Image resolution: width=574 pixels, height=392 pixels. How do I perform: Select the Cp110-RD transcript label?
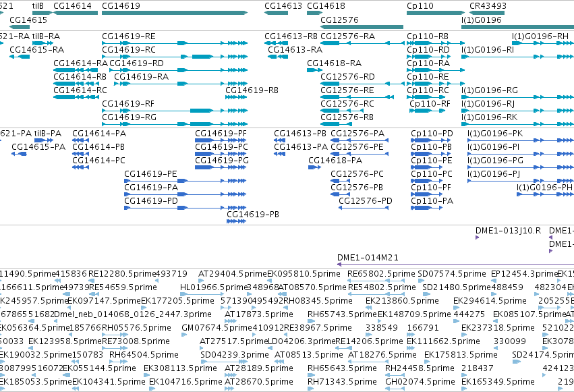[428, 50]
